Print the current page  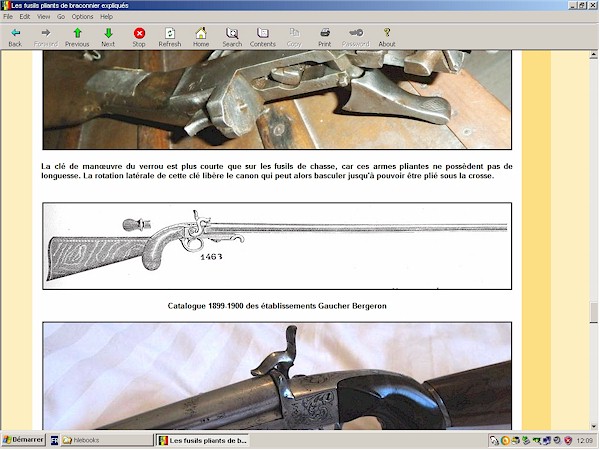pos(324,38)
